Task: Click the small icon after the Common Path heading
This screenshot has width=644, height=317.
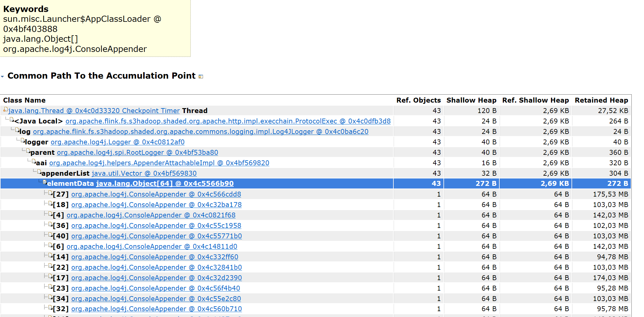Action: pos(201,76)
